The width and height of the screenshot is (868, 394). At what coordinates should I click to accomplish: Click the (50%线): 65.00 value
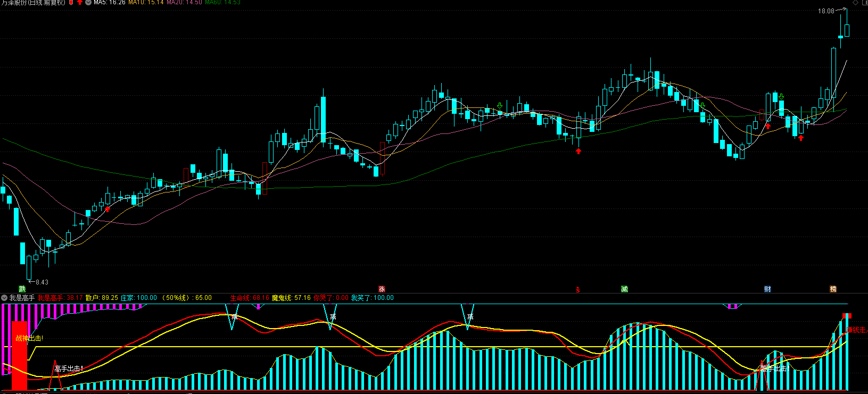186,298
